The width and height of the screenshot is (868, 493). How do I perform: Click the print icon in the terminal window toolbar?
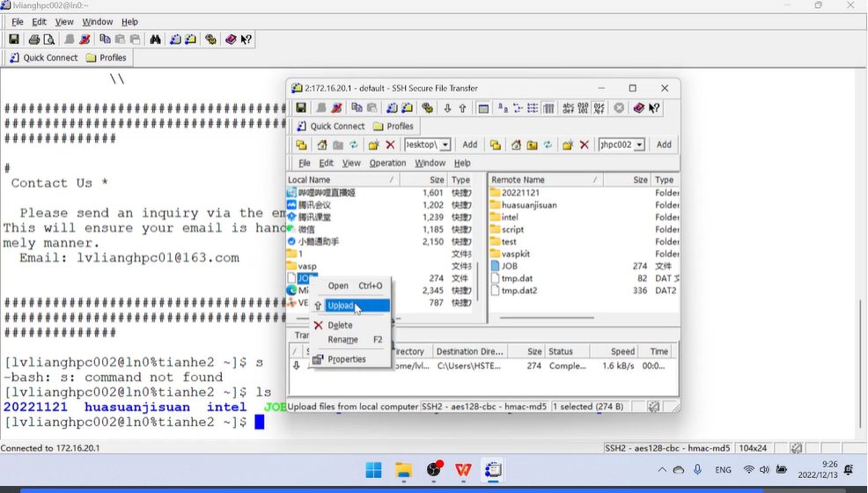click(x=33, y=40)
